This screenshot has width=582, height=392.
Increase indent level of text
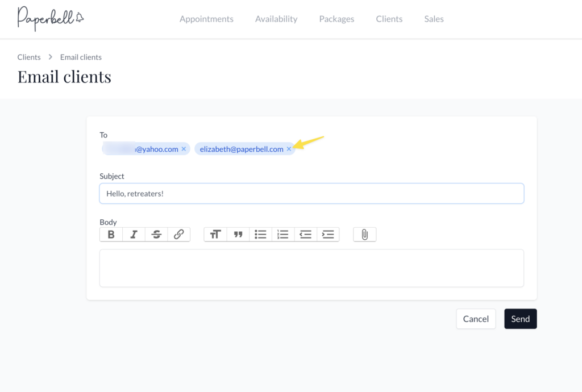point(328,235)
